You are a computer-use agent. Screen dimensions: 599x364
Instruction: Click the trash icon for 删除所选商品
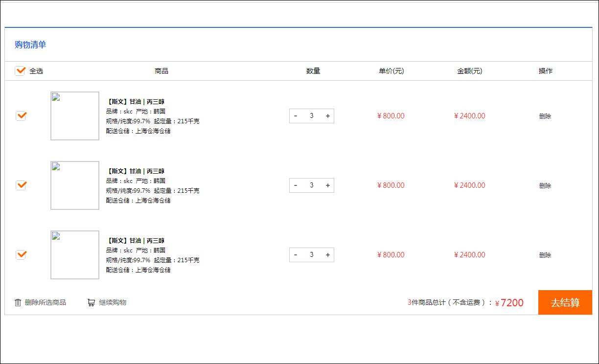coord(18,302)
